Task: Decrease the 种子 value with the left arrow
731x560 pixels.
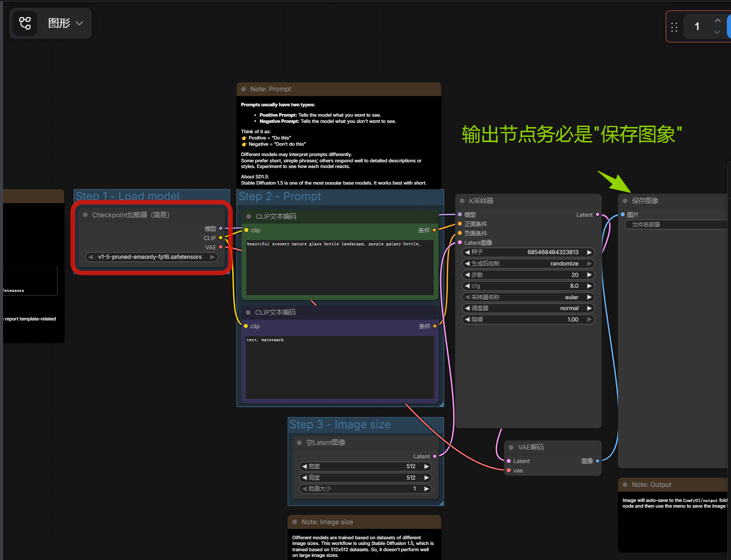Action: 467,252
